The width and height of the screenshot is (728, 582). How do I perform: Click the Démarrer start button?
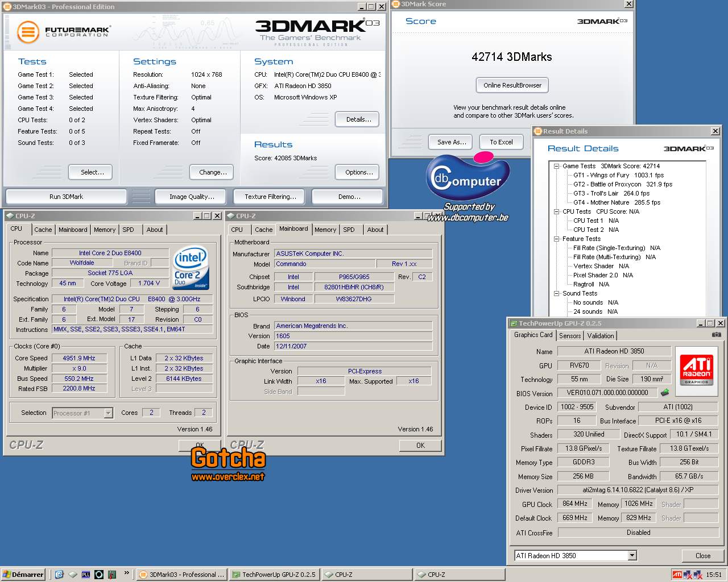coord(23,575)
